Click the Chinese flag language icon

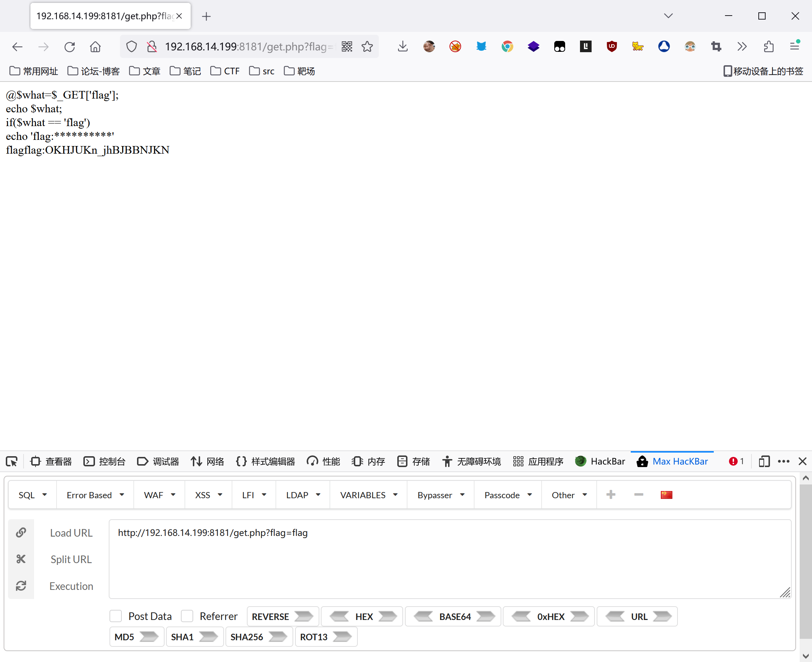[666, 495]
